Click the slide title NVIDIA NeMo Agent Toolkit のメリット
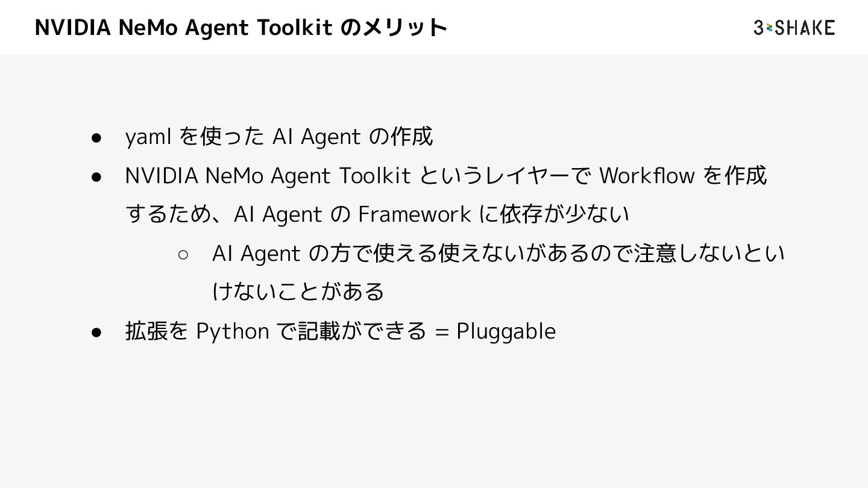Viewport: 868px width, 488px height. (241, 28)
